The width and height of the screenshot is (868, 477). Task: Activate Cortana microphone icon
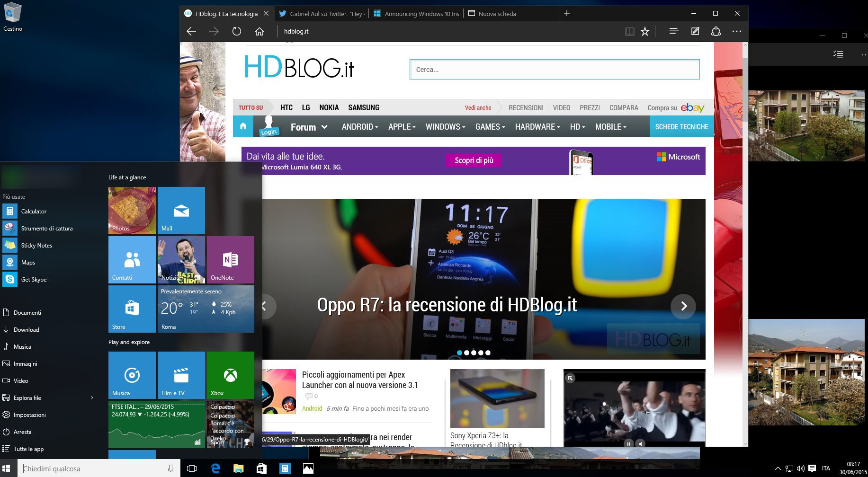coord(170,468)
